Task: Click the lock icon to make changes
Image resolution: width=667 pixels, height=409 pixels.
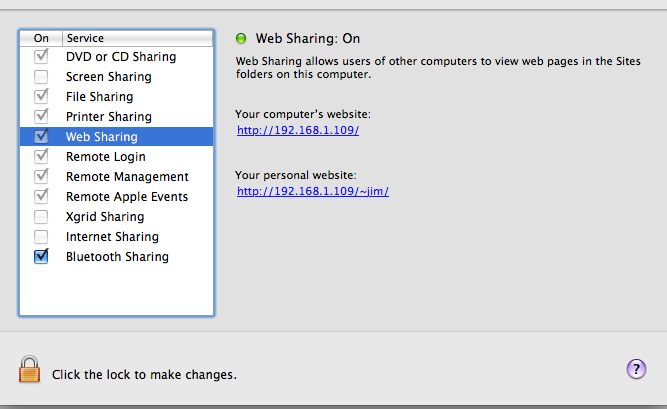Action: [29, 369]
